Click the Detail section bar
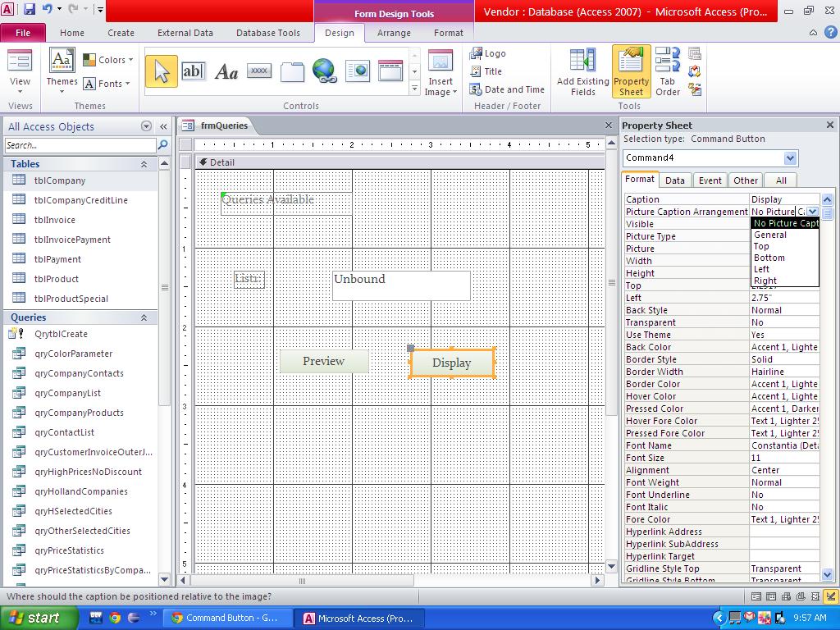This screenshot has height=630, width=840. (x=399, y=162)
